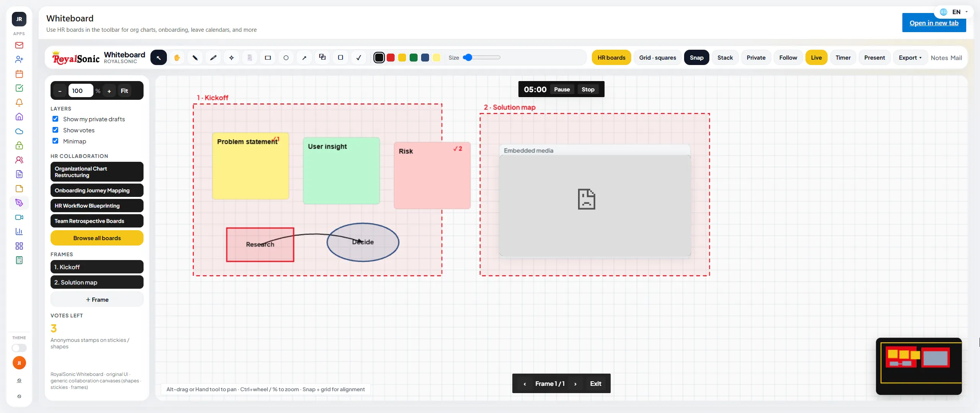Image resolution: width=980 pixels, height=413 pixels.
Task: Open the Mail app in sidebar
Action: [19, 45]
